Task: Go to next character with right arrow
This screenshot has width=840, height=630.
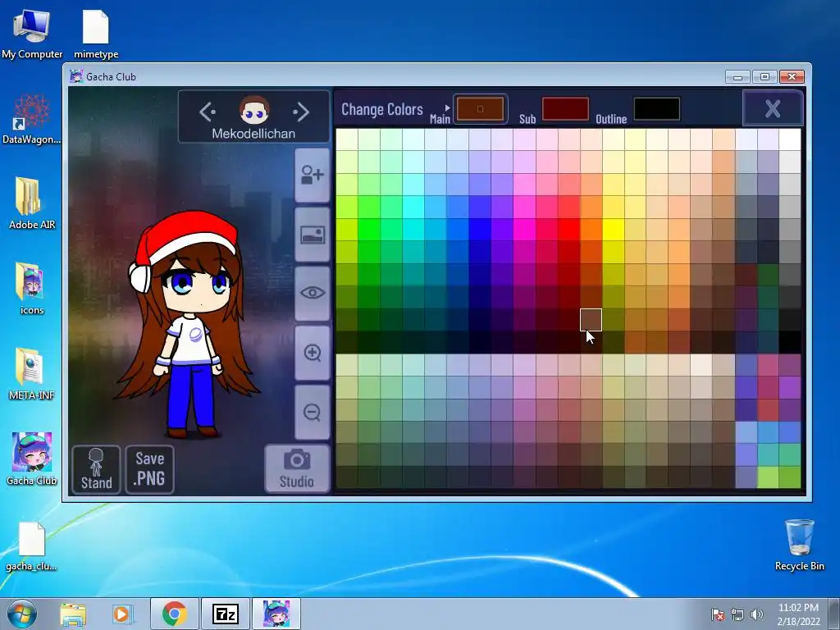Action: pos(301,112)
